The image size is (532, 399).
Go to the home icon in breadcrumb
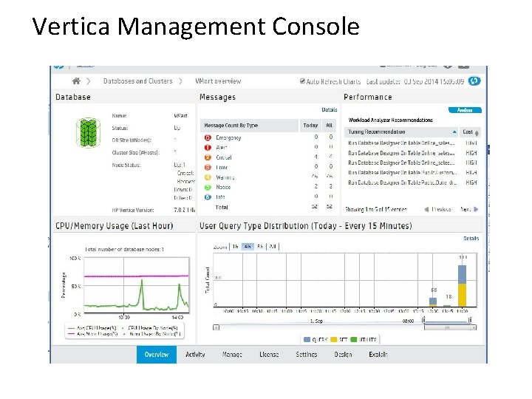(x=76, y=81)
